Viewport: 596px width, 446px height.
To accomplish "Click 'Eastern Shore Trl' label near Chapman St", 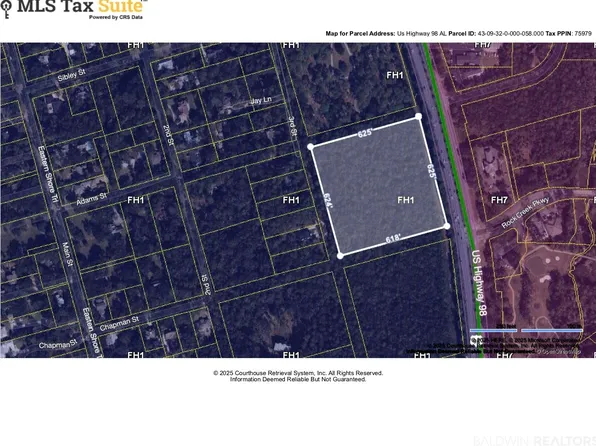I will [x=93, y=333].
